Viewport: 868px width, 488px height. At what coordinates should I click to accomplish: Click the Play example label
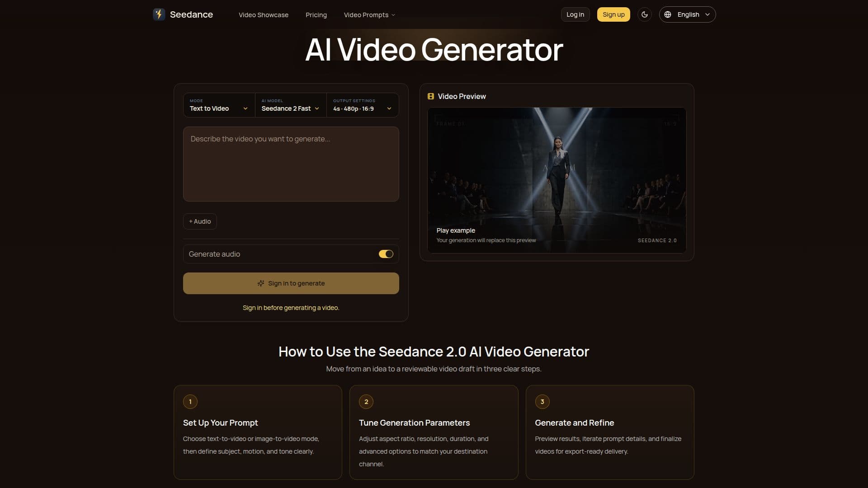coord(456,230)
